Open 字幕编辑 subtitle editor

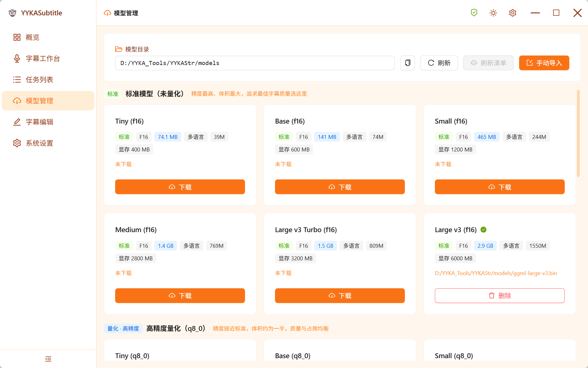(x=48, y=122)
